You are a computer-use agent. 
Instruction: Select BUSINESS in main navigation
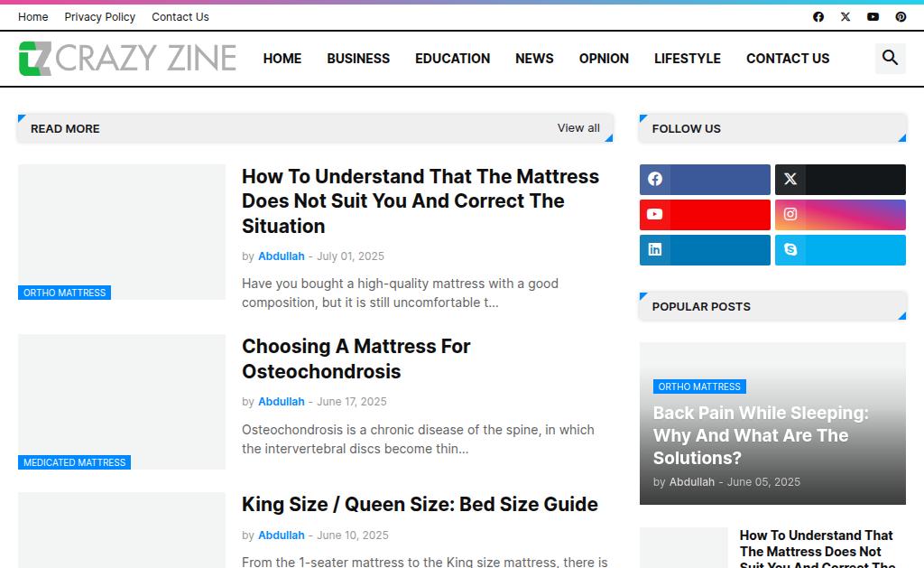point(358,59)
